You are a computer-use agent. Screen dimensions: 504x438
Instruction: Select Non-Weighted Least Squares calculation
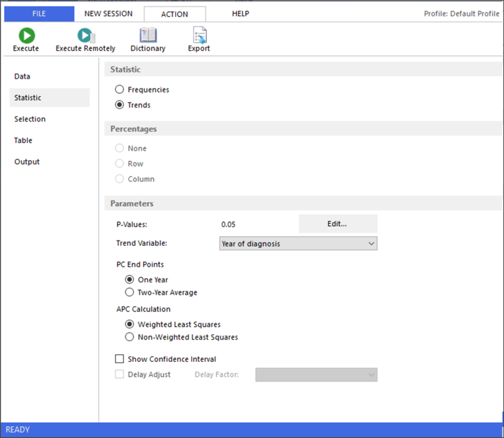coord(129,337)
